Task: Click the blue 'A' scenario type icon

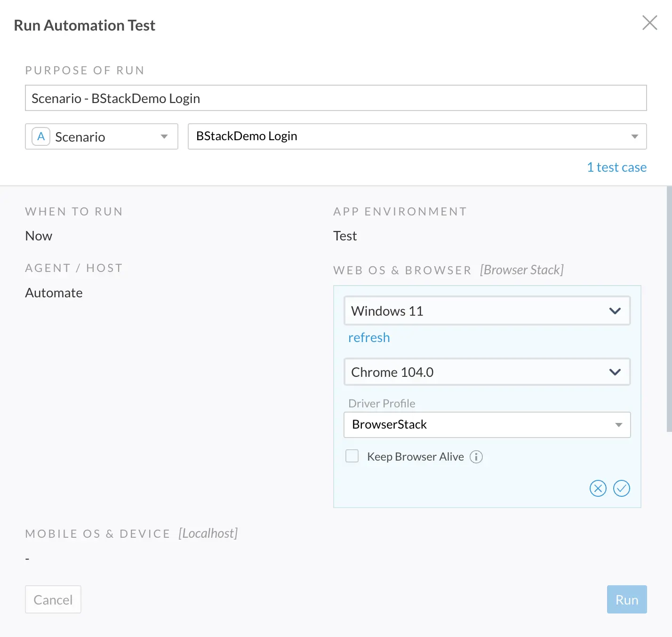Action: click(x=41, y=137)
